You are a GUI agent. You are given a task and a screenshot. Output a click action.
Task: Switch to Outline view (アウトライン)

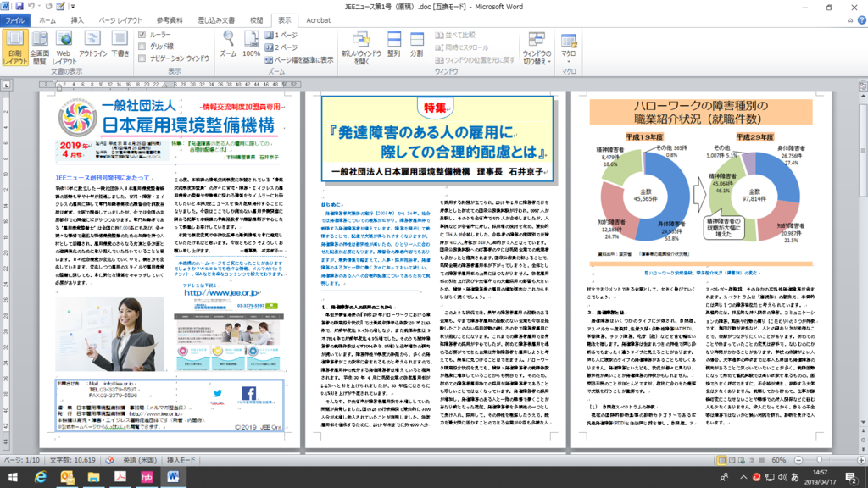[92, 44]
